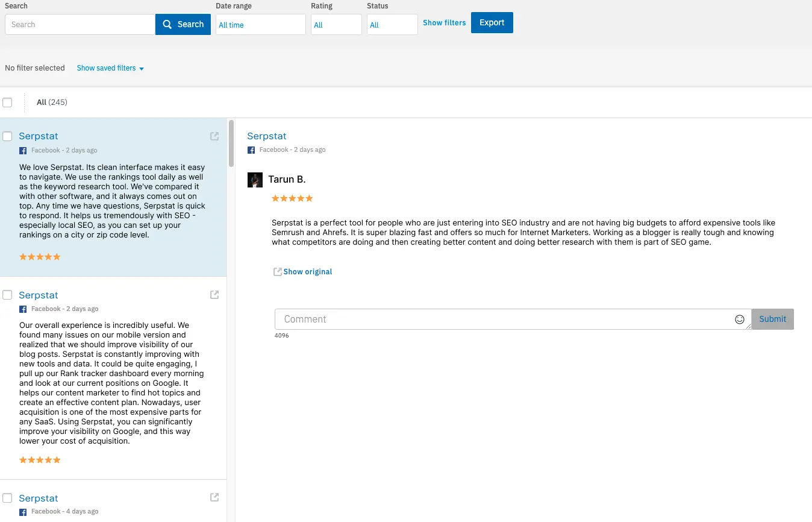Click the Show original link
This screenshot has width=812, height=522.
click(x=308, y=272)
